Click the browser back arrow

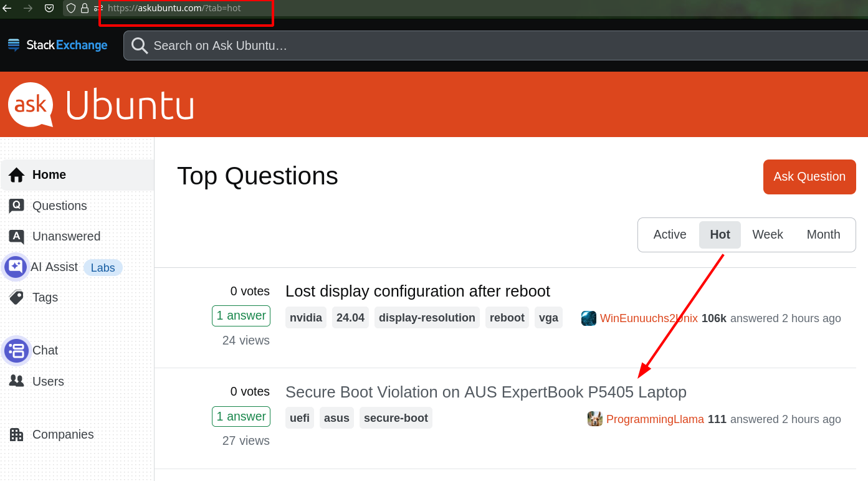(x=7, y=8)
